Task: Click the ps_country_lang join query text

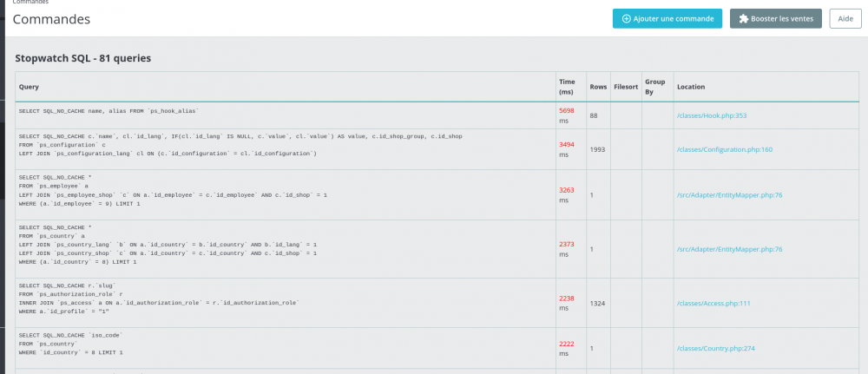Action: coord(168,244)
